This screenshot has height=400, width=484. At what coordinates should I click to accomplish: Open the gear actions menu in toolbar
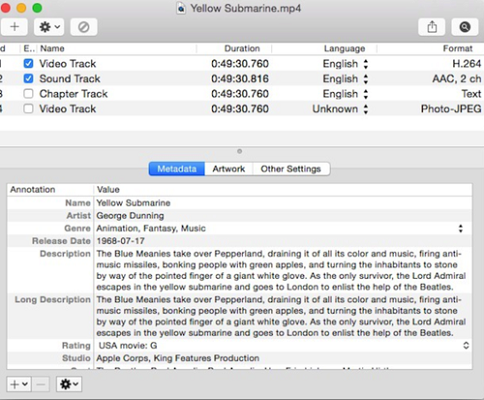click(x=49, y=27)
